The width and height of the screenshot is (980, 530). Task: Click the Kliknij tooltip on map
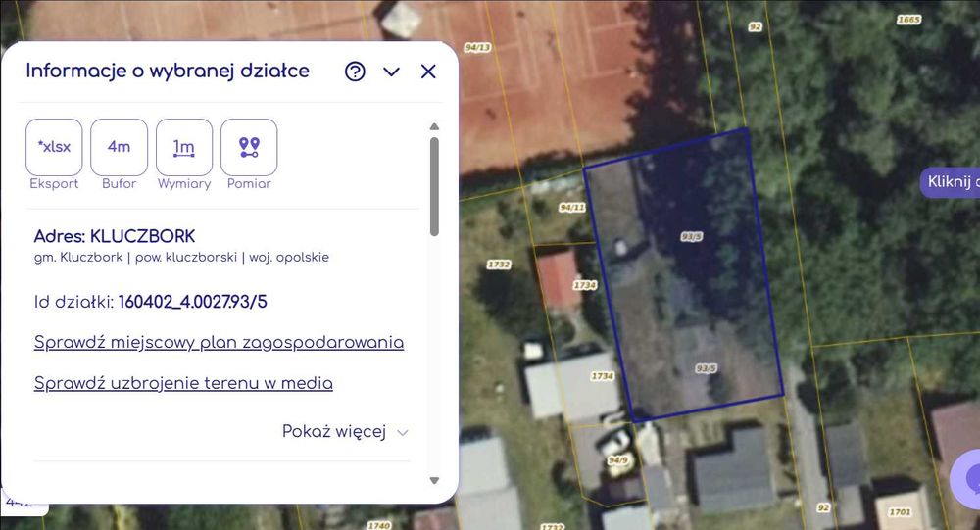[950, 182]
